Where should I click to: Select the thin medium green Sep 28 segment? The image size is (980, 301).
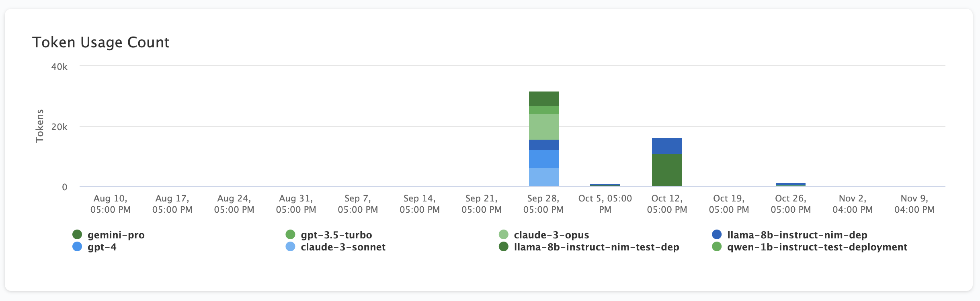click(543, 110)
